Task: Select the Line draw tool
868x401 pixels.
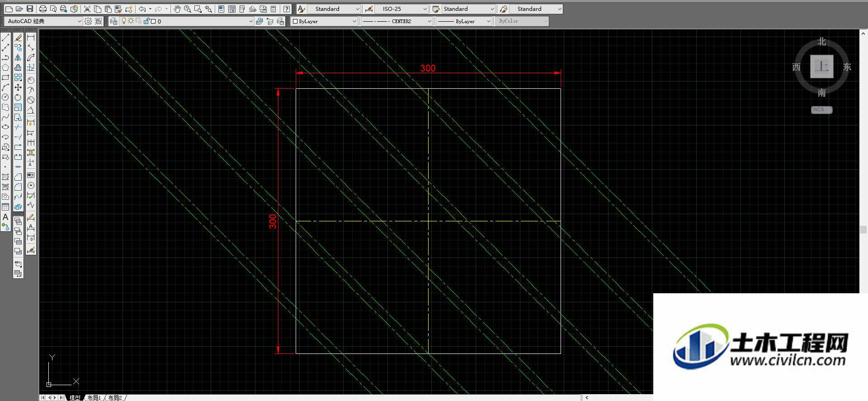Action: click(5, 38)
